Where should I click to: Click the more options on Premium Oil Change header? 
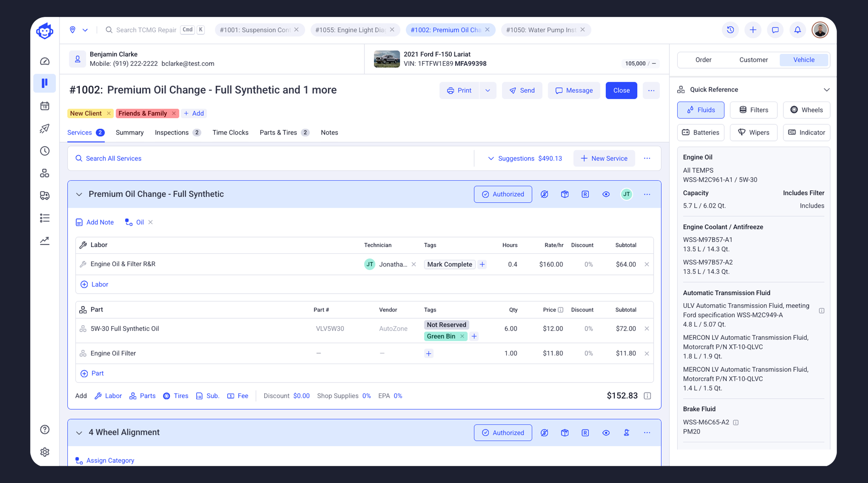point(647,194)
